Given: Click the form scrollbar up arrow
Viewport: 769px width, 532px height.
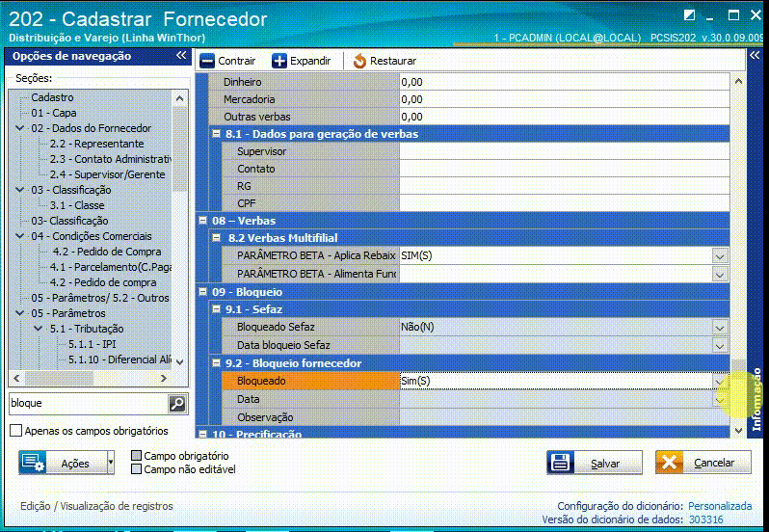Looking at the screenshot, I should pos(738,81).
